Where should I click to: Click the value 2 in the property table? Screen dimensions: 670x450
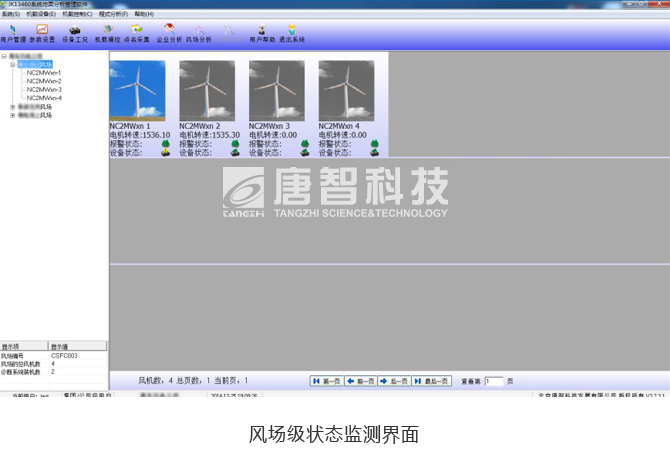tap(53, 372)
